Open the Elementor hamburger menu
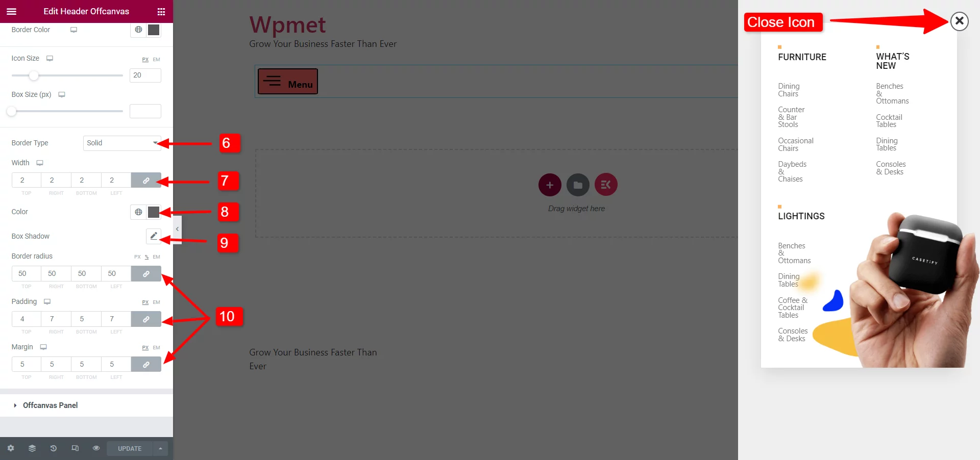This screenshot has width=980, height=460. coord(11,11)
